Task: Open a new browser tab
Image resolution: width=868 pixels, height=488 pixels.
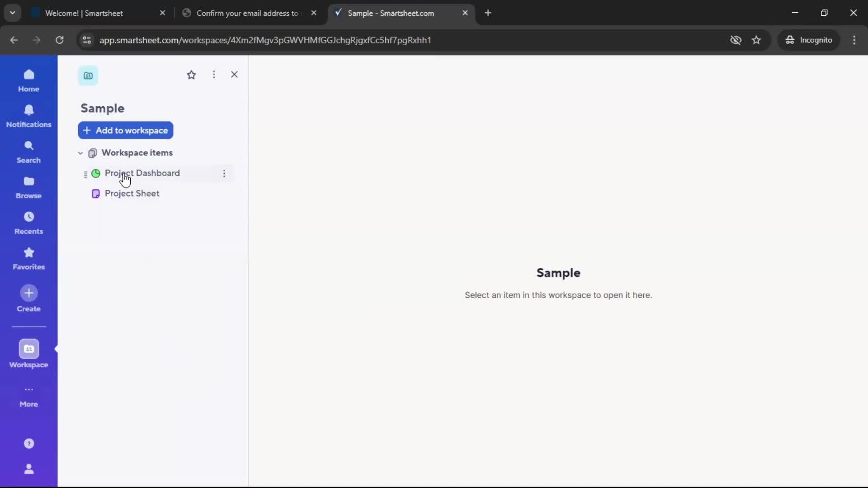Action: (488, 13)
